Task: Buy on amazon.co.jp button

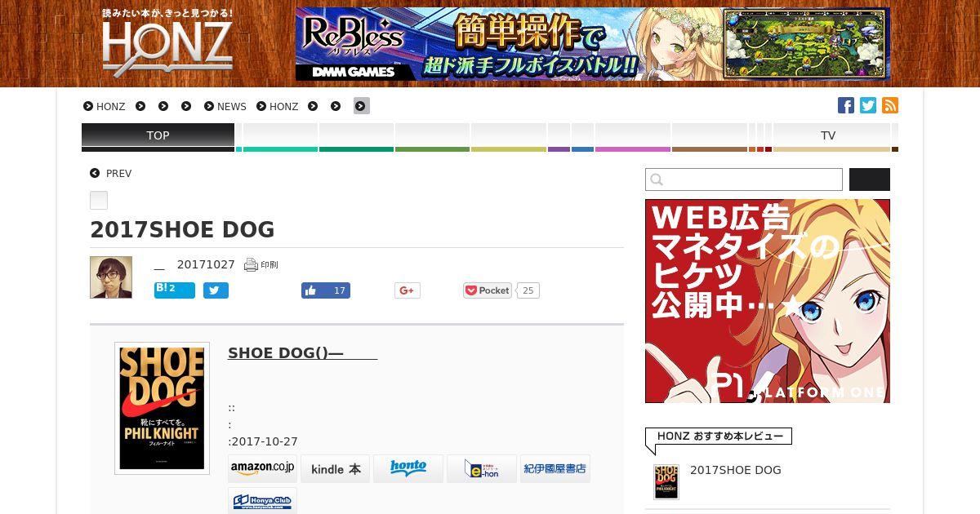Action: point(262,468)
